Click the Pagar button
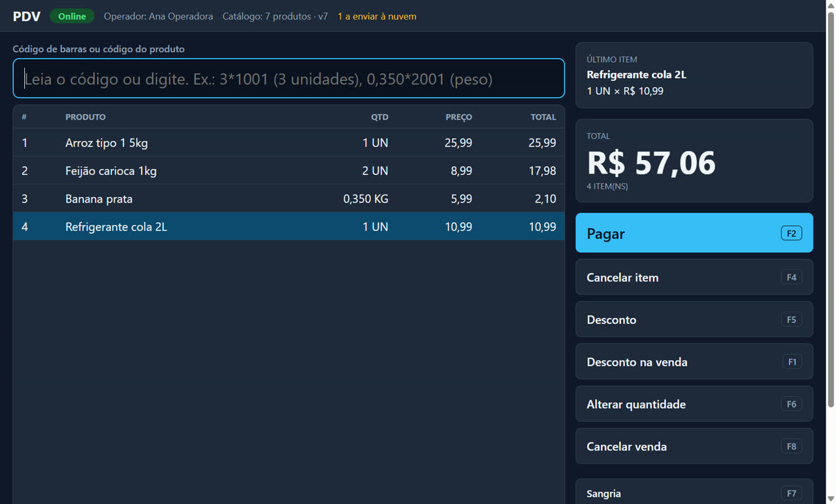Image resolution: width=836 pixels, height=504 pixels. [694, 233]
